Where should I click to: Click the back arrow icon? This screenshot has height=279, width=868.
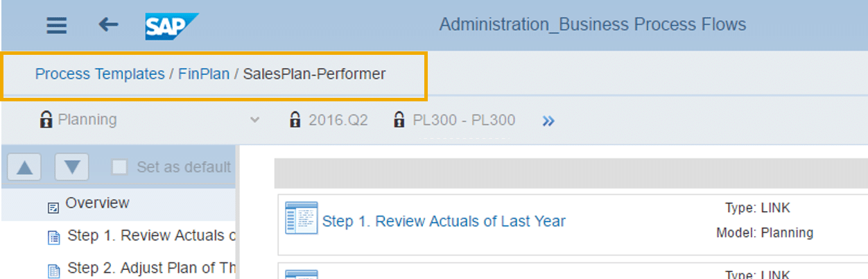coord(108,25)
